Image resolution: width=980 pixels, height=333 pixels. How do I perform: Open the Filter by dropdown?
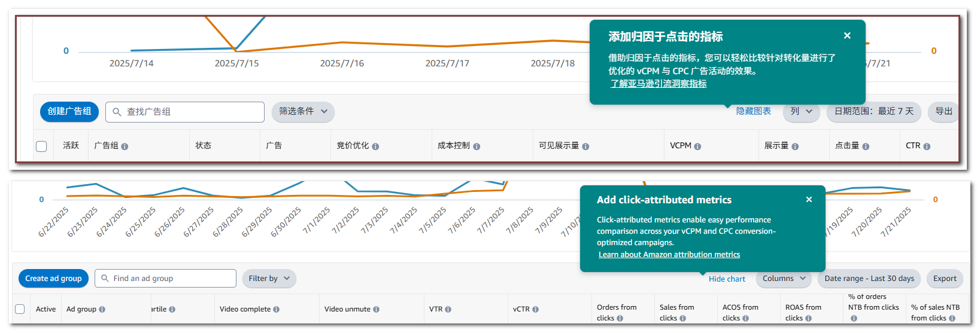[269, 279]
